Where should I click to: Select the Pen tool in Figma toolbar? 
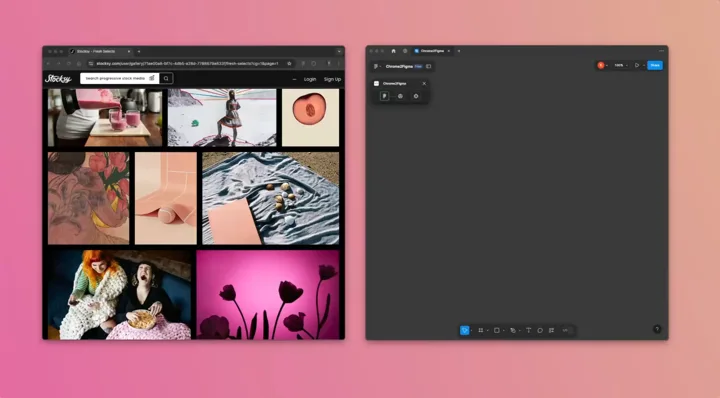tap(512, 330)
